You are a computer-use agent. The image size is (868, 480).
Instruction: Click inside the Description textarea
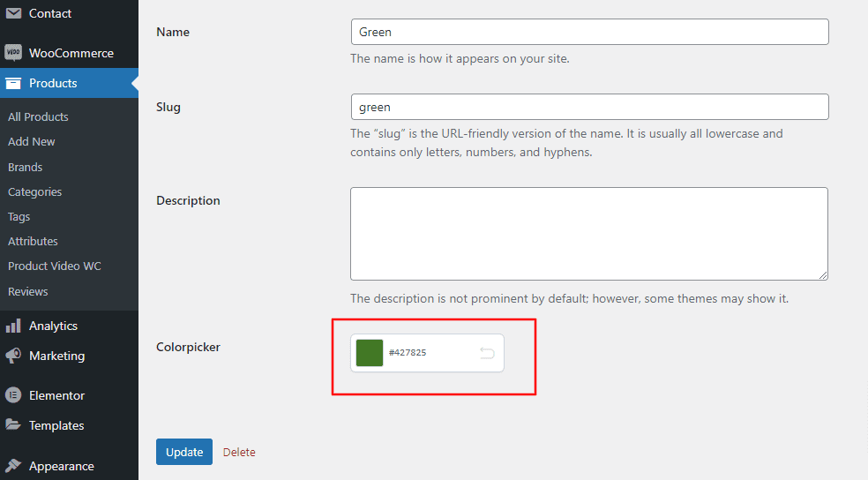589,234
